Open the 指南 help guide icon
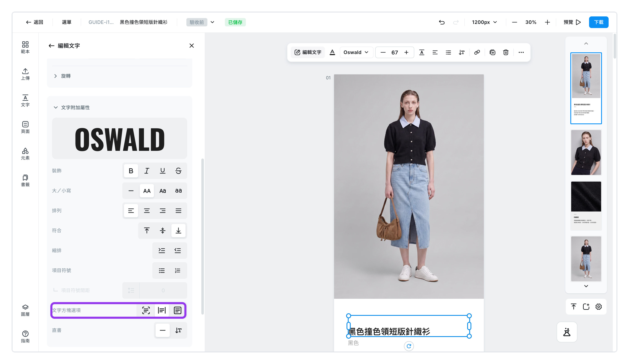629x364 pixels. coord(25,337)
